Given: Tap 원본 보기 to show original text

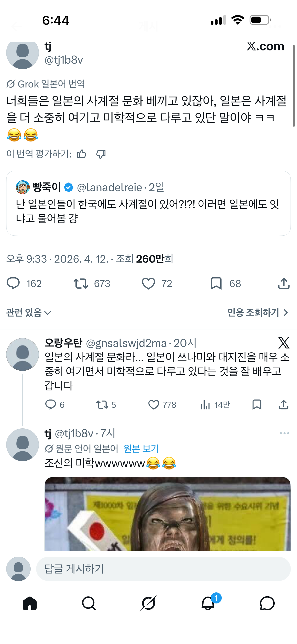Looking at the screenshot, I should point(141,449).
